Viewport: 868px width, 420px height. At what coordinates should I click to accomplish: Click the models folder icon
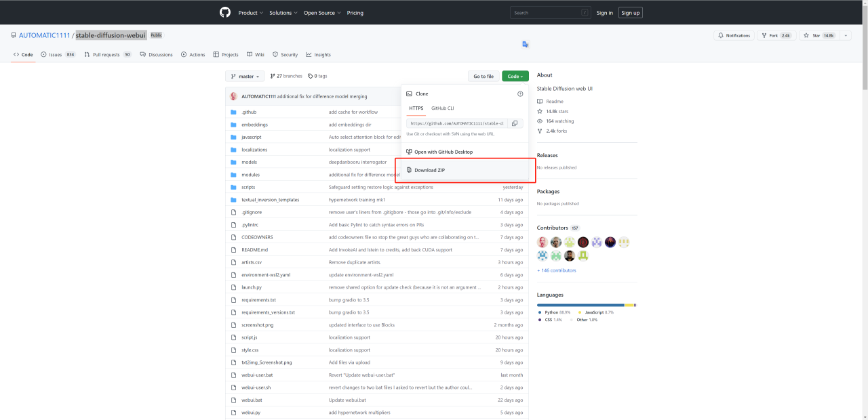[233, 162]
